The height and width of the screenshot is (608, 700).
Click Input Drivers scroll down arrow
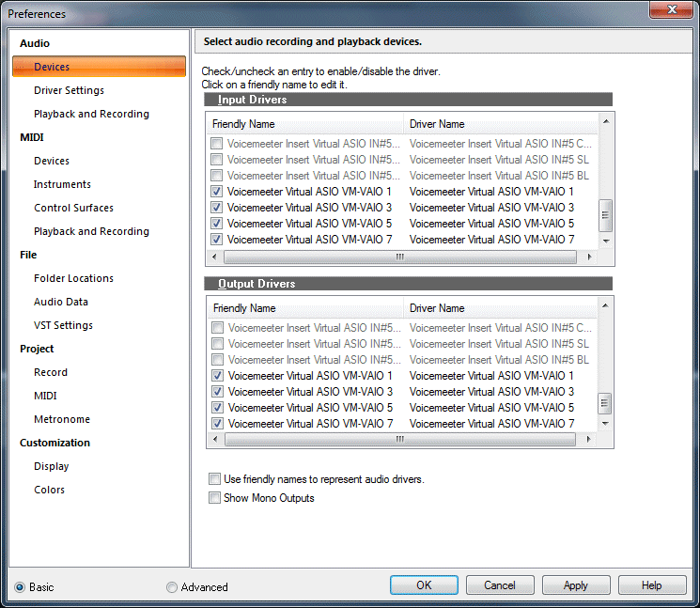point(606,242)
